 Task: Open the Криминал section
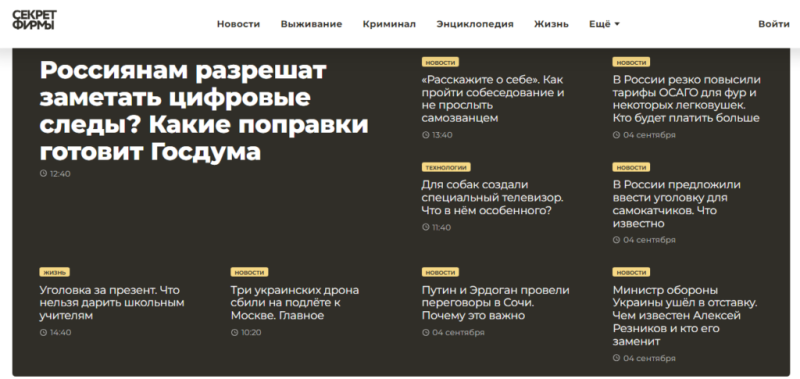pyautogui.click(x=389, y=24)
